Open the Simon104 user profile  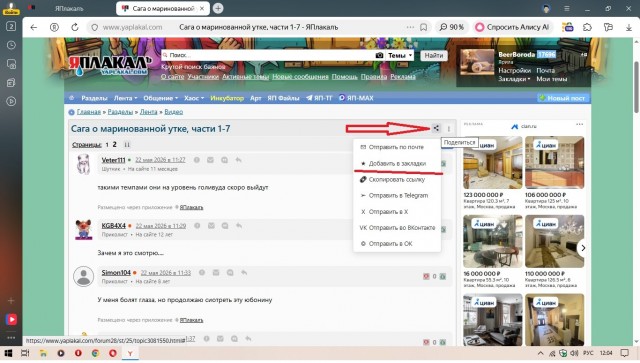coord(116,272)
